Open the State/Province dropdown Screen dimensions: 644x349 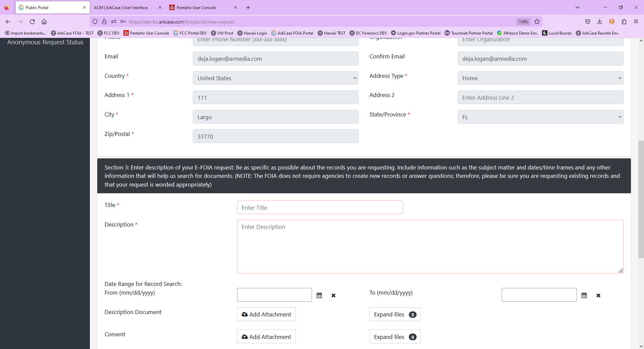[541, 117]
